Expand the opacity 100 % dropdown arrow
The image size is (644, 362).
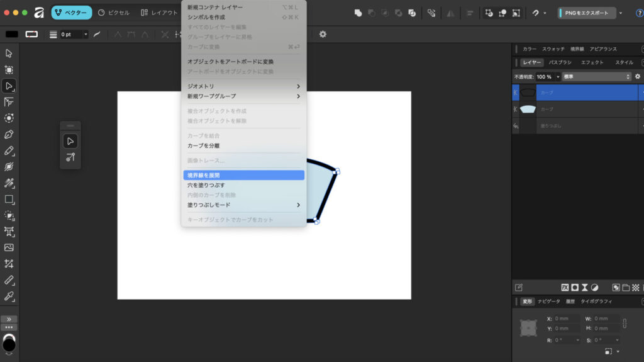pyautogui.click(x=557, y=76)
